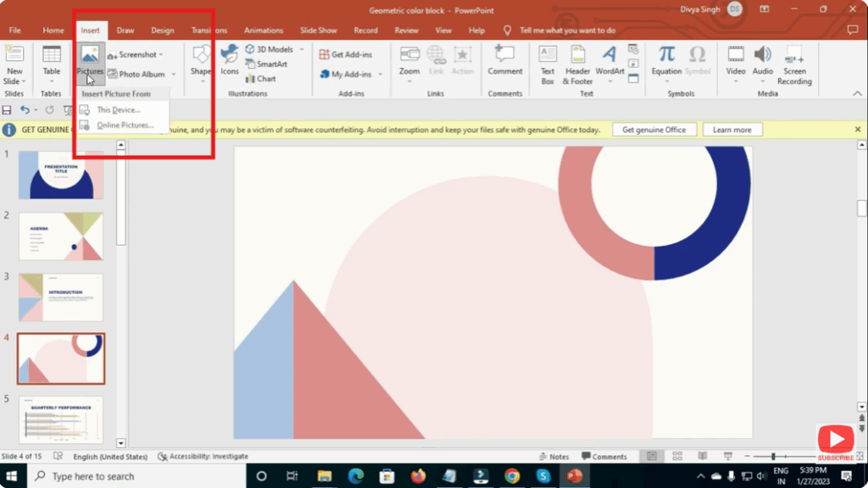
Task: Click the Get genuine Office button
Action: pos(654,129)
